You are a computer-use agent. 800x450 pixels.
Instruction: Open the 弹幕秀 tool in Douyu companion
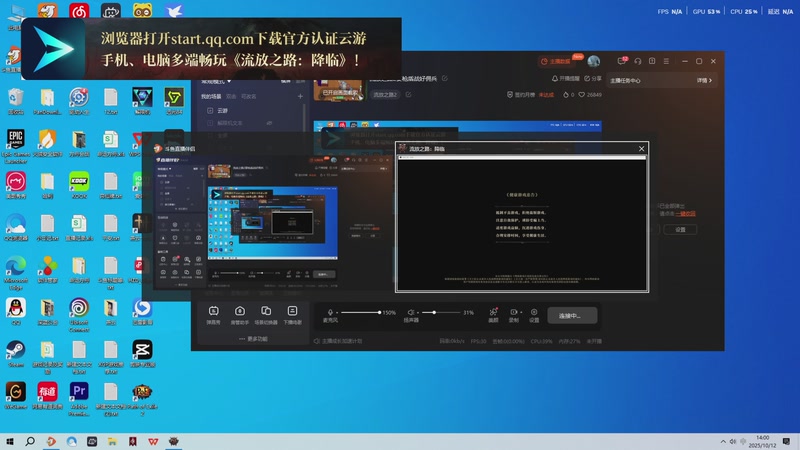click(213, 315)
